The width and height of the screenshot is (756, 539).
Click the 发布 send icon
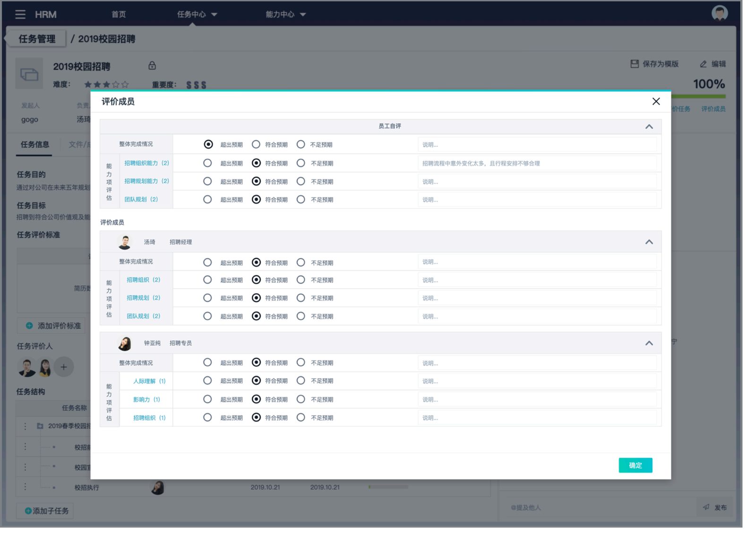coord(706,507)
